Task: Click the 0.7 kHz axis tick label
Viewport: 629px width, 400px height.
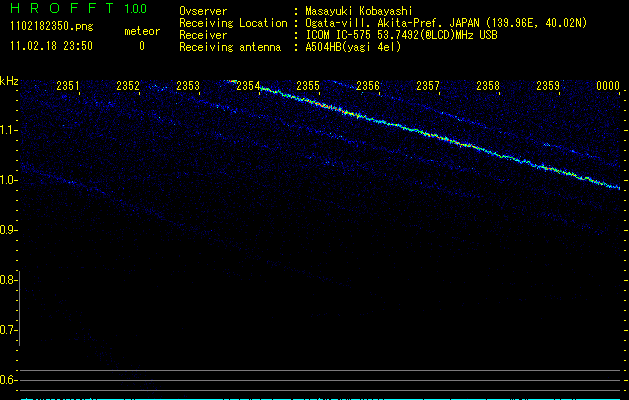Action: coord(8,330)
